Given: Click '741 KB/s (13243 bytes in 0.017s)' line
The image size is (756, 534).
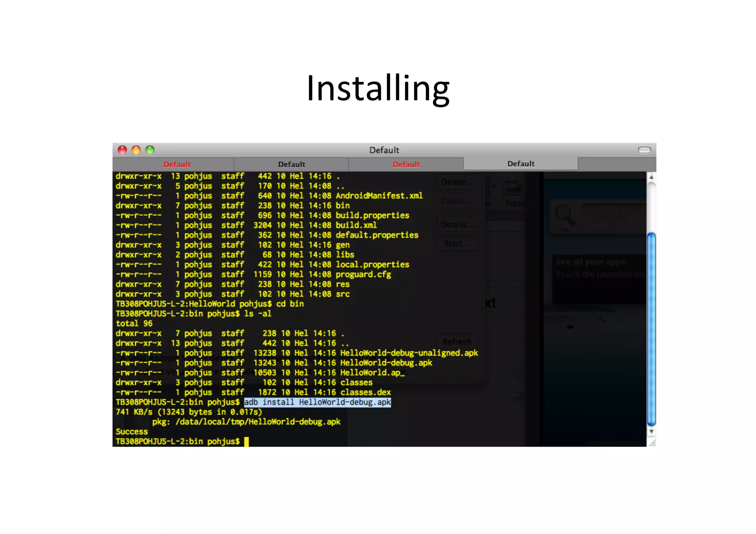Looking at the screenshot, I should pyautogui.click(x=189, y=412).
